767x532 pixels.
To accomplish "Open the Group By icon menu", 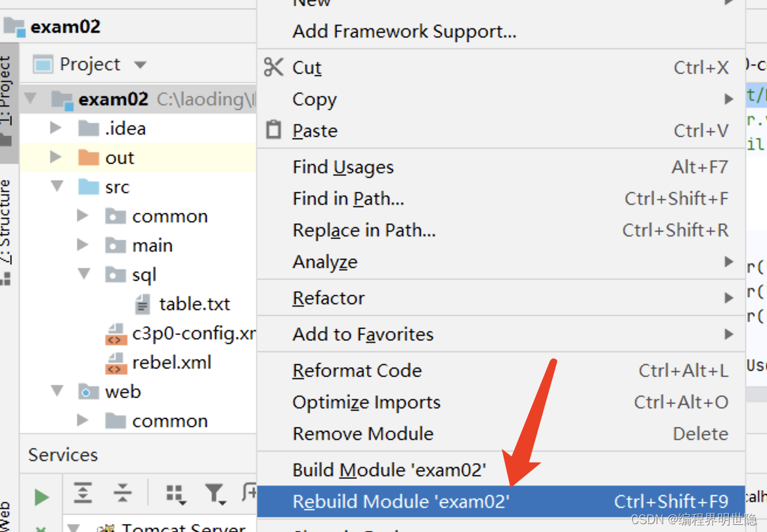I will [175, 494].
